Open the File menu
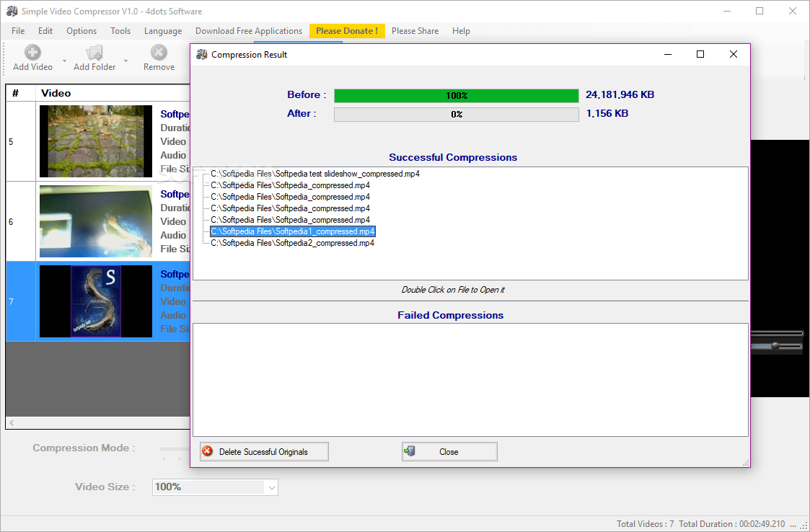Viewport: 810px width, 532px height. (17, 30)
